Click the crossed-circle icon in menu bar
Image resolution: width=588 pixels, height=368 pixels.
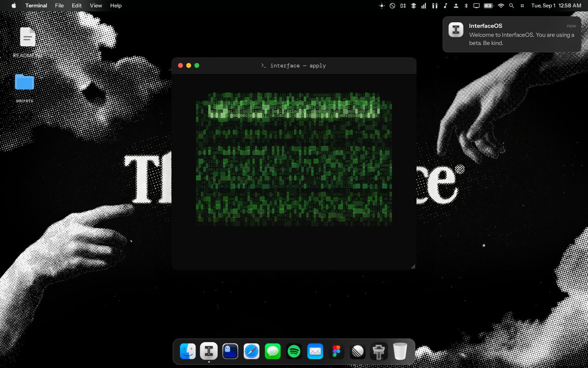coord(392,6)
